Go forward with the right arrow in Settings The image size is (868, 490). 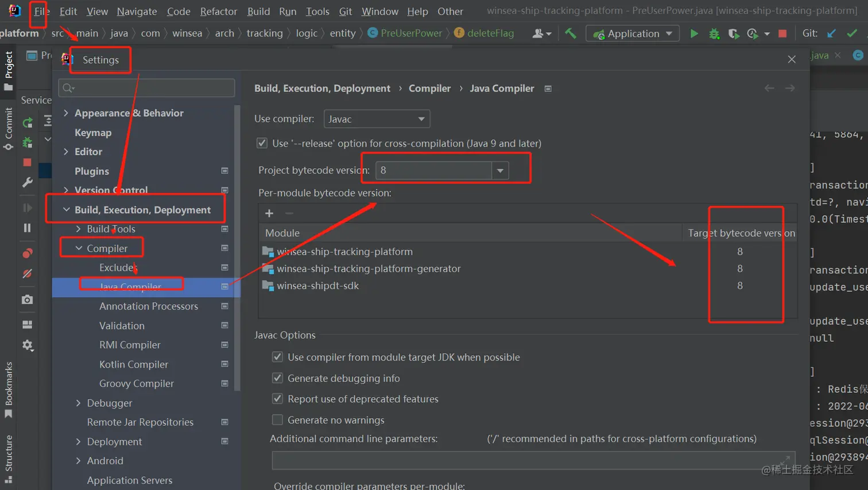click(x=790, y=88)
